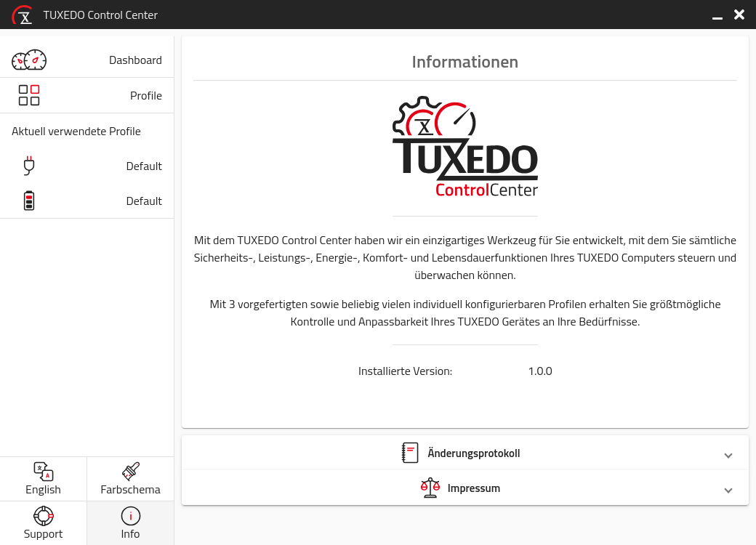Select the battery Default profile label

pos(144,201)
